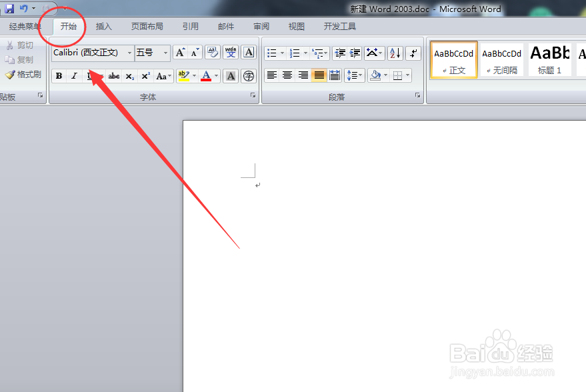Expand the font size dropdown arrow
Screen dimensions: 586x392
(x=165, y=53)
